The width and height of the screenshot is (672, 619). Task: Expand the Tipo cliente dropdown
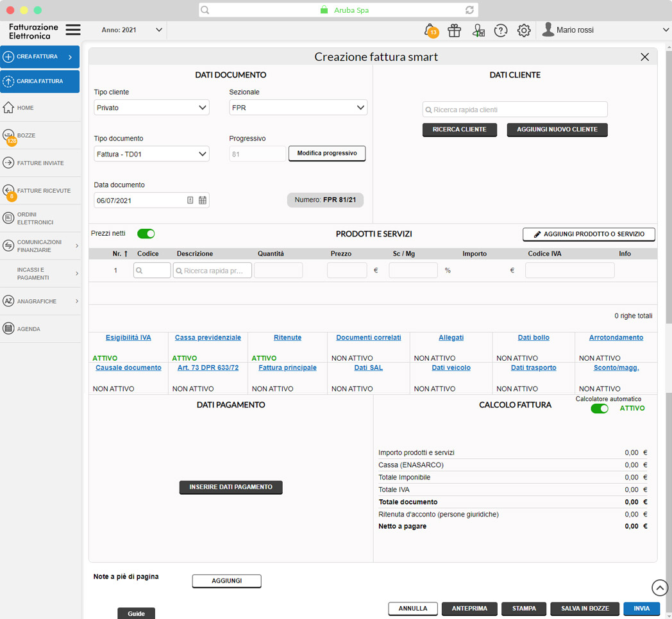point(152,108)
